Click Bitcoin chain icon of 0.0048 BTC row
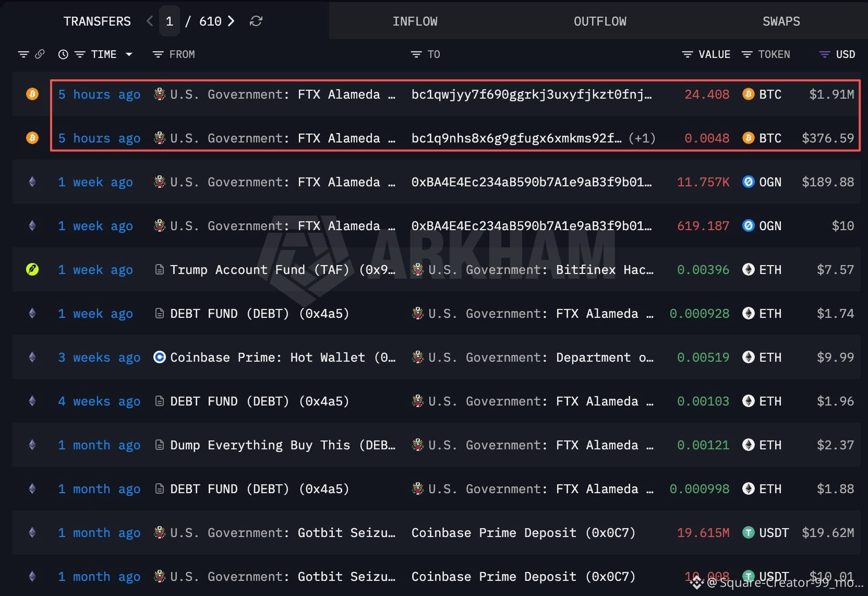The width and height of the screenshot is (868, 596). pyautogui.click(x=32, y=138)
